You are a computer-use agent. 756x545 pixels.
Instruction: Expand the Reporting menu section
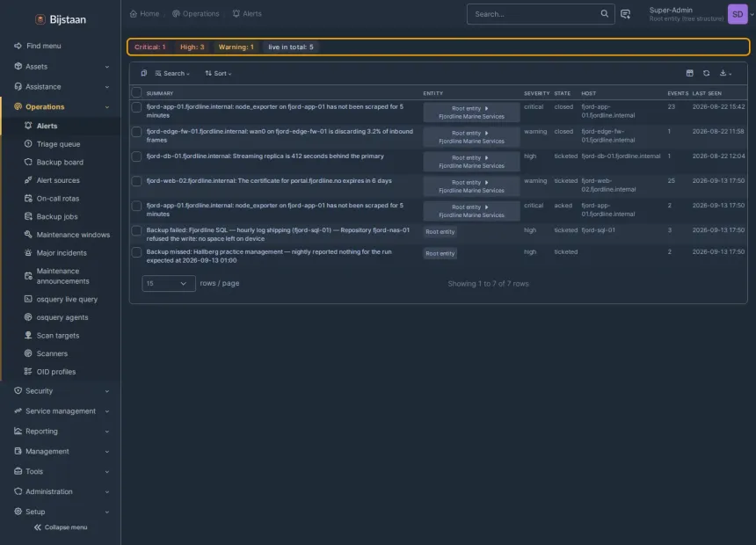(x=61, y=432)
